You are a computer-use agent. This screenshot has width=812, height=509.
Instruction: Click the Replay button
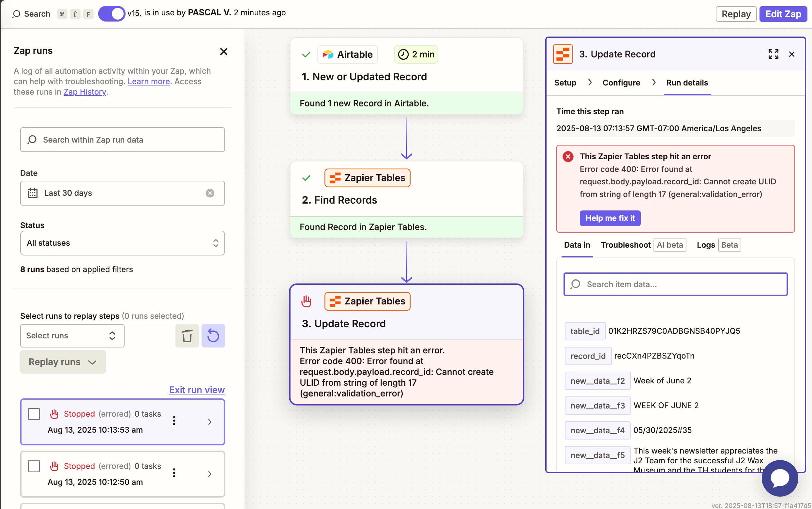[736, 14]
